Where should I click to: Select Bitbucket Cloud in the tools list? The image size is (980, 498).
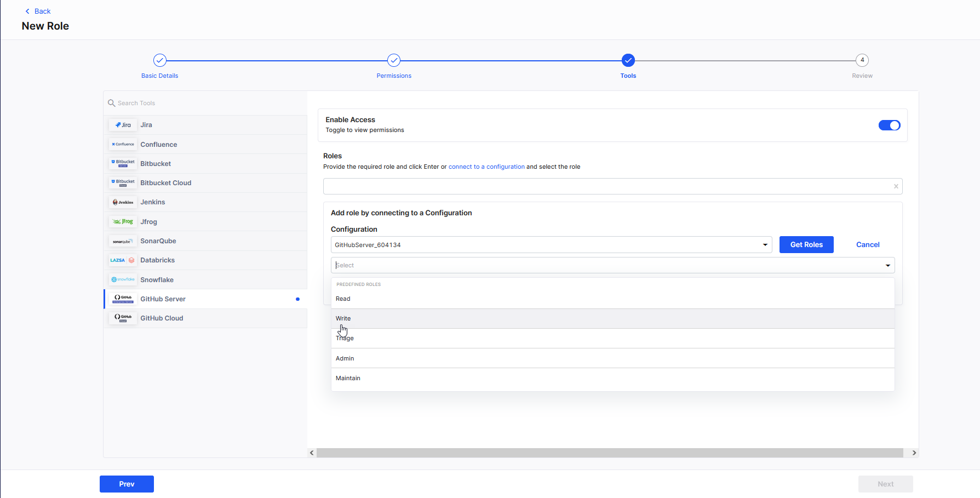pos(205,183)
